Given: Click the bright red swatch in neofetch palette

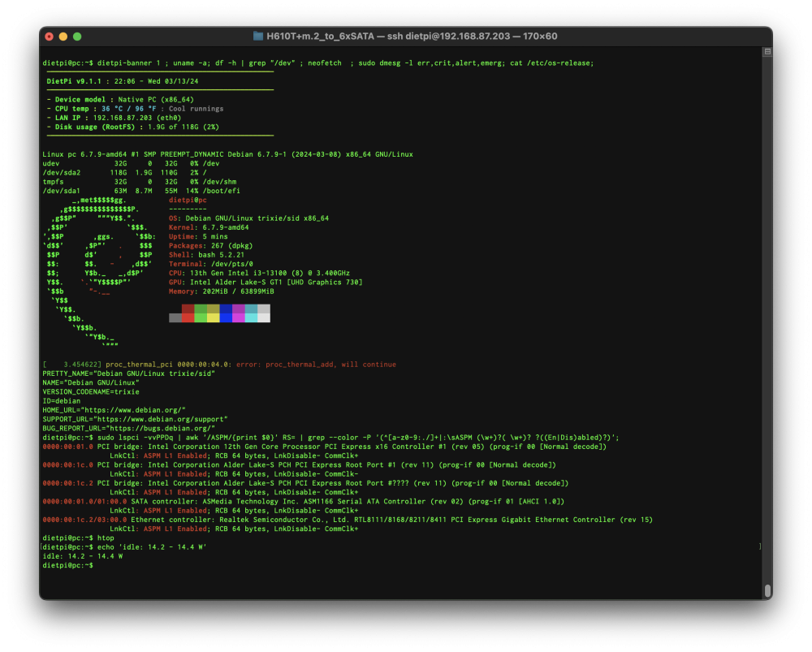Looking at the screenshot, I should pos(188,318).
